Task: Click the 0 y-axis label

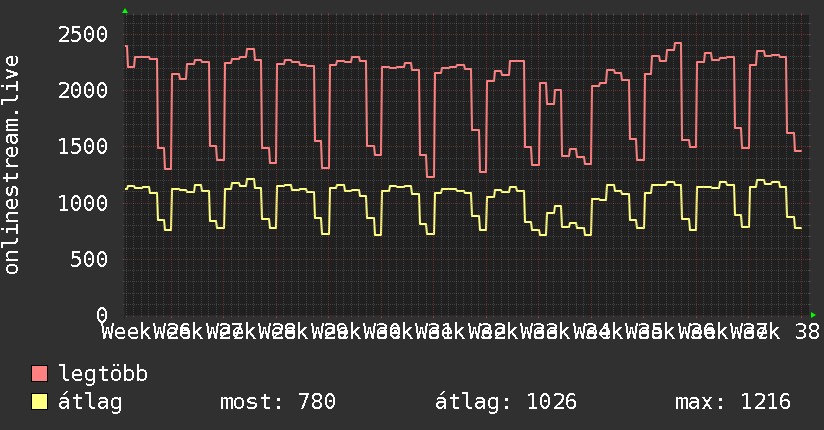Action: pos(102,315)
